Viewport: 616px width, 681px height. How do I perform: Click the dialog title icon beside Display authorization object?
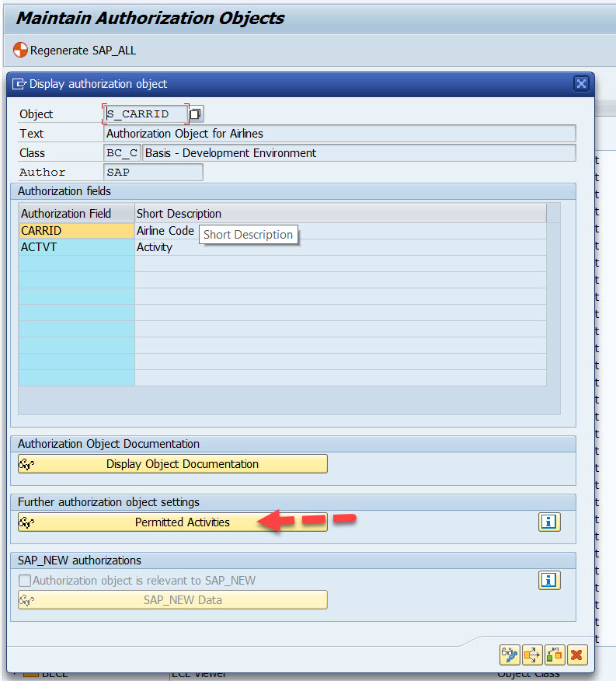[x=19, y=84]
